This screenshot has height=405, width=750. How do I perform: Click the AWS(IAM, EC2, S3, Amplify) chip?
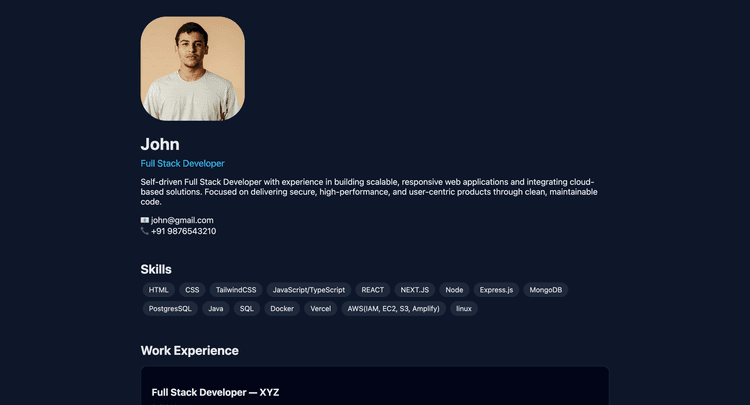tap(394, 308)
